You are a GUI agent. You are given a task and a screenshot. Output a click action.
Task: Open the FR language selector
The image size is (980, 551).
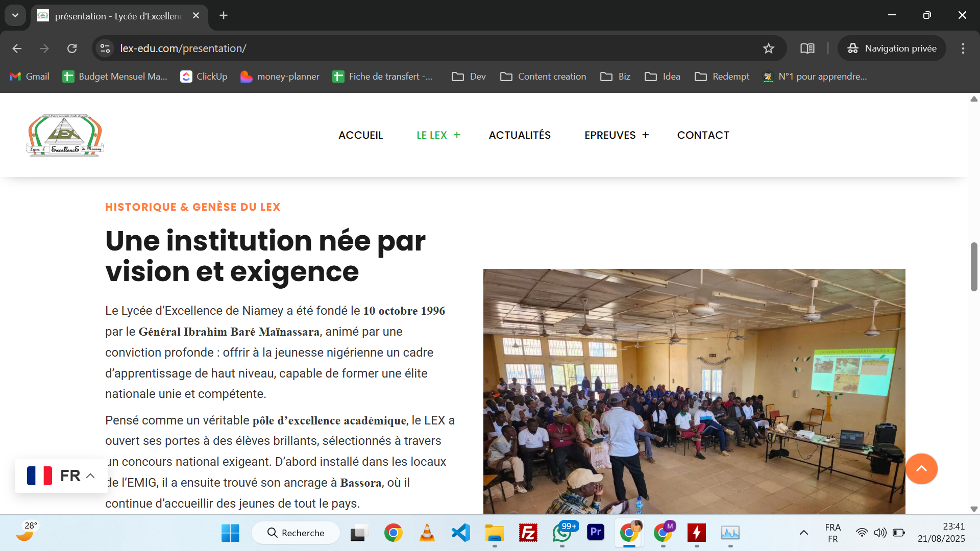pos(61,475)
